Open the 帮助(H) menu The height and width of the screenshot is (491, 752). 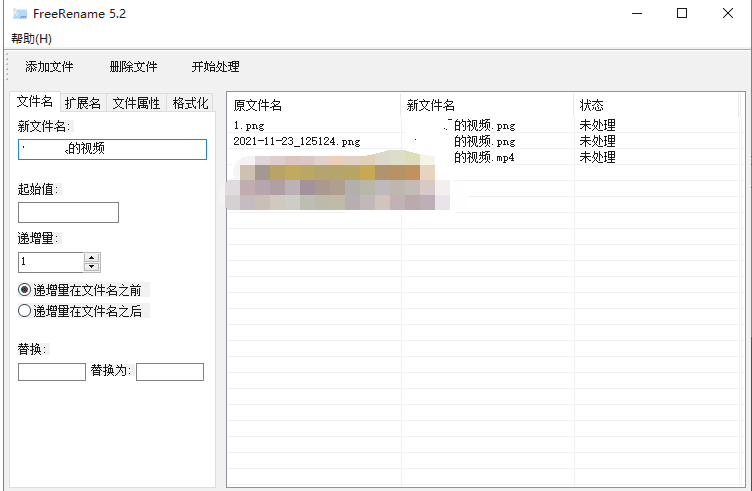pos(31,38)
